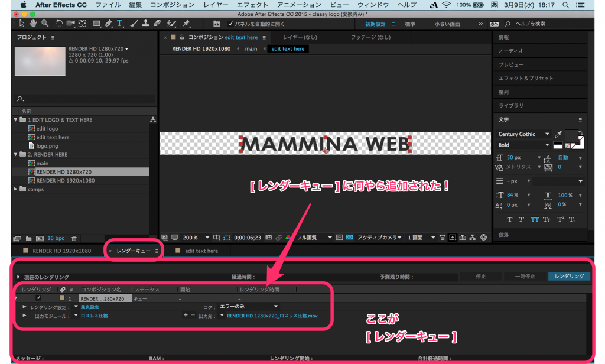605x364 pixels.
Task: Select the Roto Brush tool
Action: [171, 24]
